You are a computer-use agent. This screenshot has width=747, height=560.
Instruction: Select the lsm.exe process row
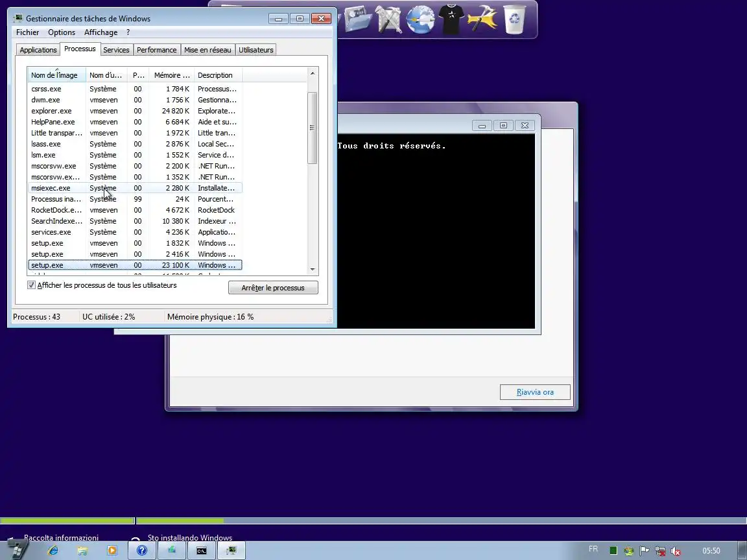point(135,155)
